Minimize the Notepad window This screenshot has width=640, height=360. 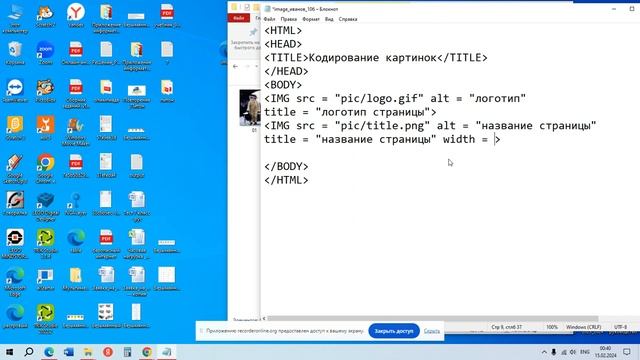coord(614,9)
